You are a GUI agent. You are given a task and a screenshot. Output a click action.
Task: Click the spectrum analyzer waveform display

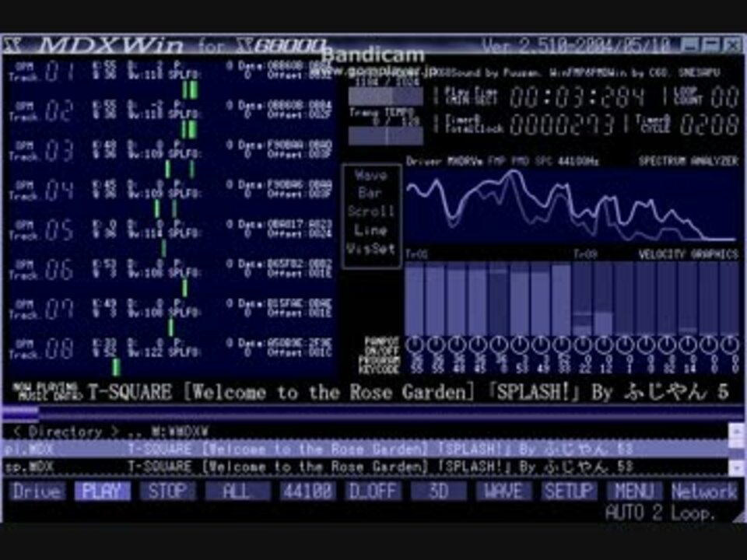coord(572,205)
